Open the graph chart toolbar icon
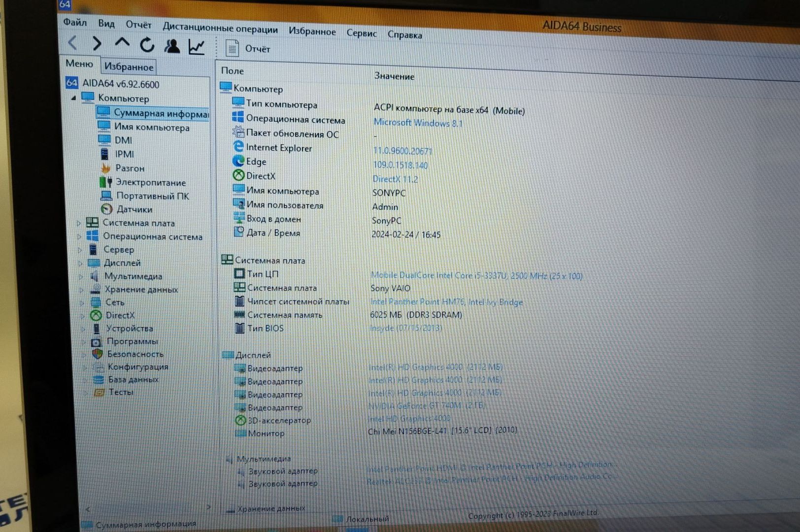 click(197, 47)
